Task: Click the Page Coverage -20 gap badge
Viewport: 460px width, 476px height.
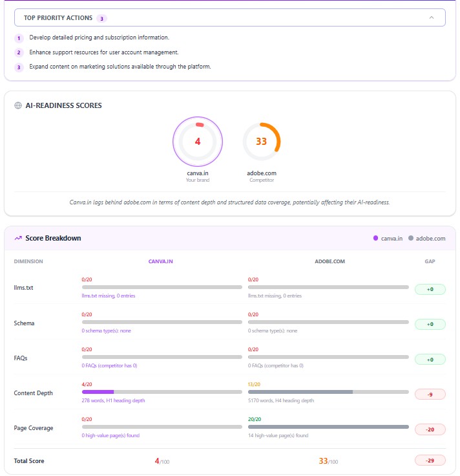Action: click(430, 429)
